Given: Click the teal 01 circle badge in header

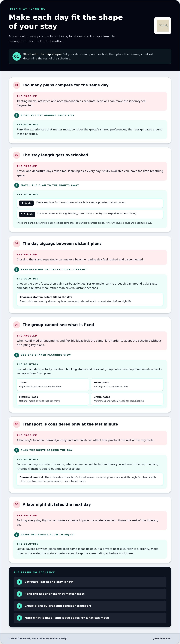Looking at the screenshot, I should tap(16, 56).
